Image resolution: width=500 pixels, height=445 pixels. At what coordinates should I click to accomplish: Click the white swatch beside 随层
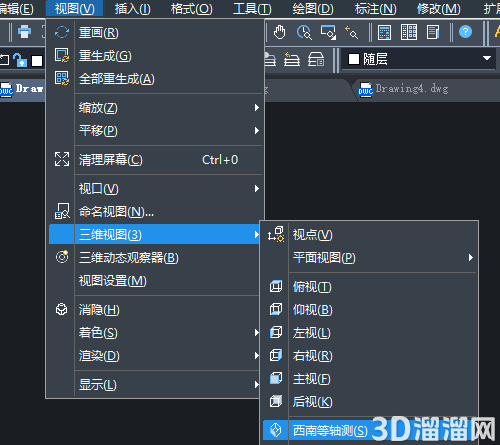(354, 59)
